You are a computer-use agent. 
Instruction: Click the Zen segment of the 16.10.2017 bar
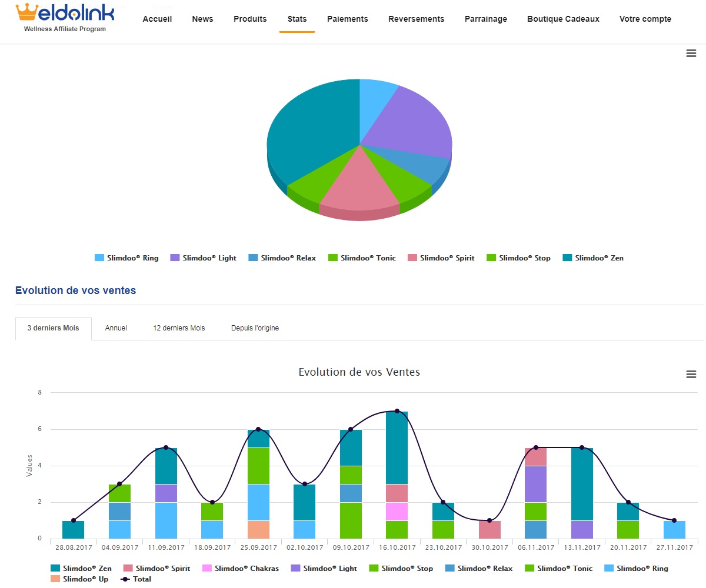(397, 448)
